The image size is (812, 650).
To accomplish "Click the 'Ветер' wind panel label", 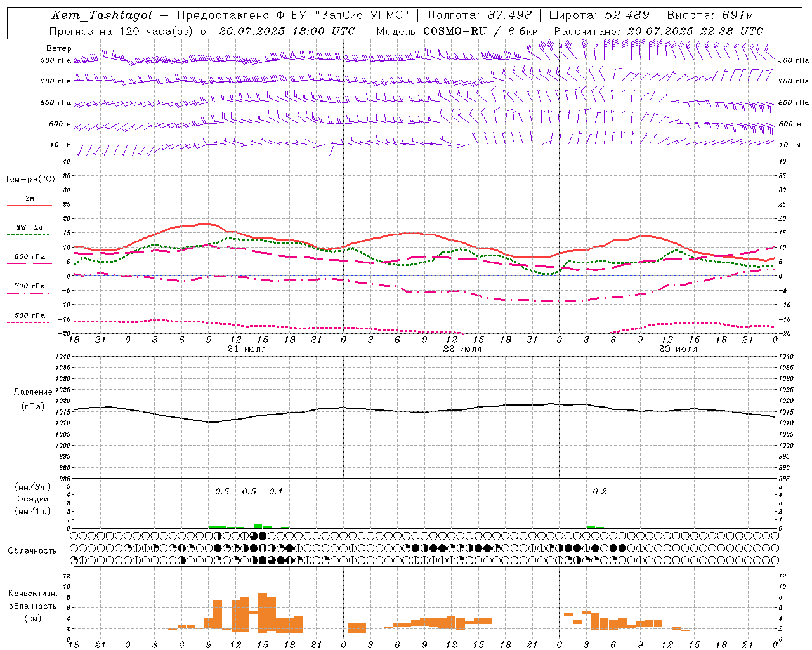I will click(x=59, y=48).
